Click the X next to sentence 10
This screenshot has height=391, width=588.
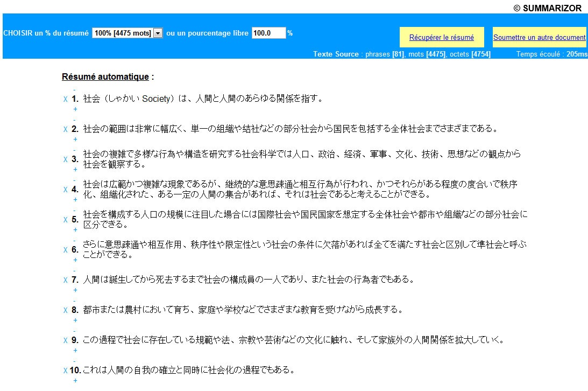click(65, 371)
